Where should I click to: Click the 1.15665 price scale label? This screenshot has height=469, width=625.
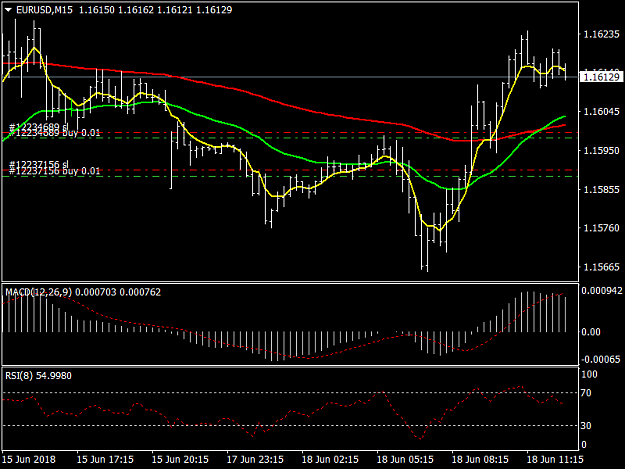(x=601, y=267)
